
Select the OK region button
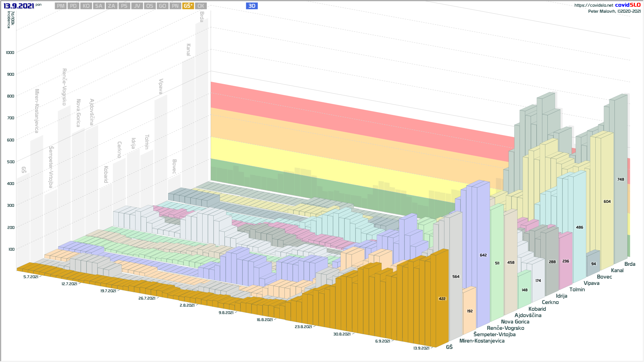[x=201, y=6]
